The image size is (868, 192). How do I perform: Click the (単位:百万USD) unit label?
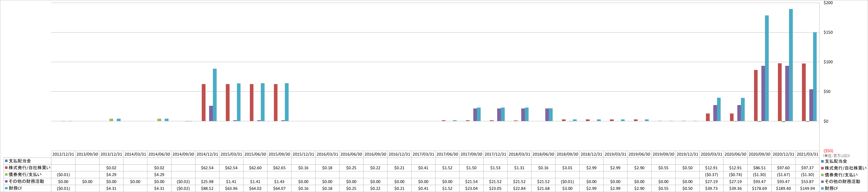[x=836, y=156]
